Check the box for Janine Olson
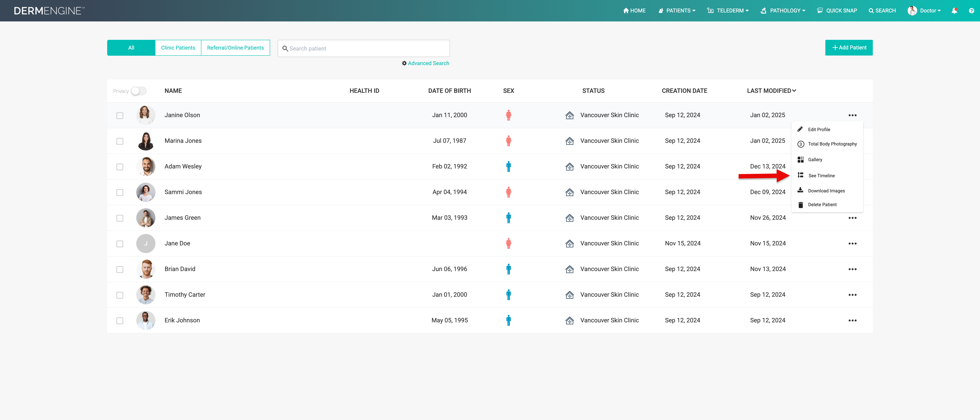This screenshot has width=980, height=420. pos(120,115)
